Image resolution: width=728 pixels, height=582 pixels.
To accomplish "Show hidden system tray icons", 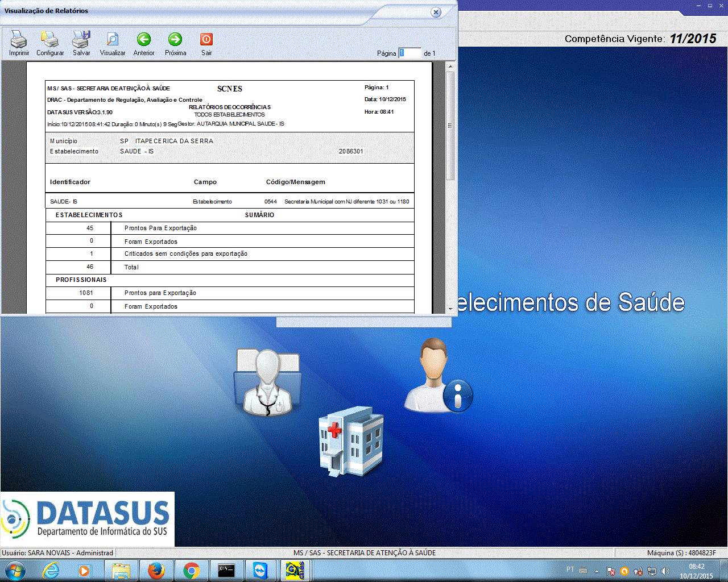I will coord(597,571).
